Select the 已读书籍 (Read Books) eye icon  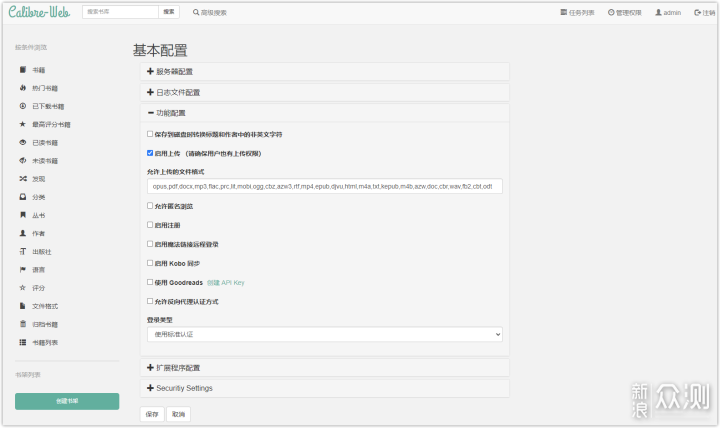pyautogui.click(x=23, y=142)
